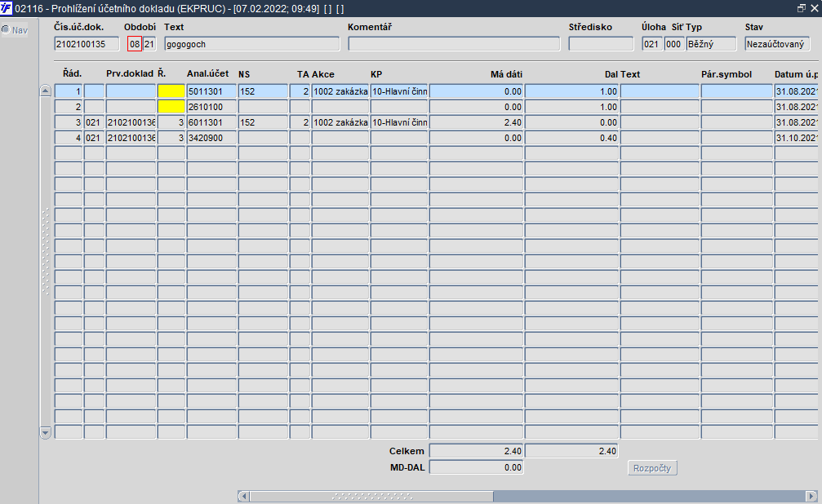Click the yellow cell in row 1
822x504 pixels.
(171, 91)
